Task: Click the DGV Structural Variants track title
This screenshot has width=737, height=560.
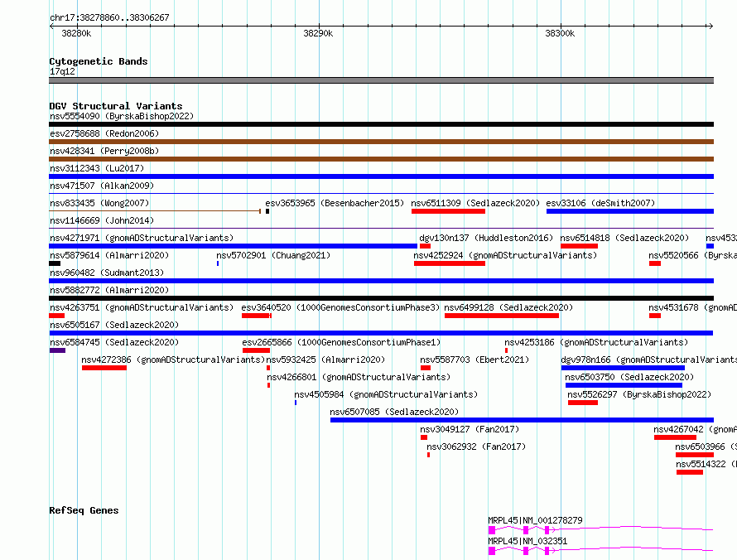Action: point(116,106)
